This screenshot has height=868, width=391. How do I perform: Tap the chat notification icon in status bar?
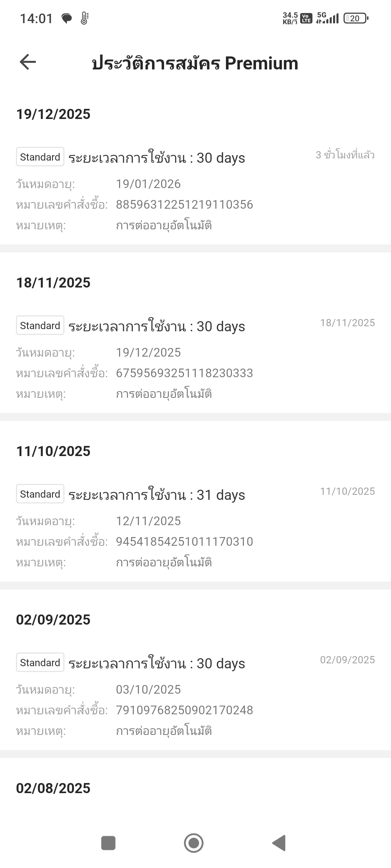coord(67,18)
